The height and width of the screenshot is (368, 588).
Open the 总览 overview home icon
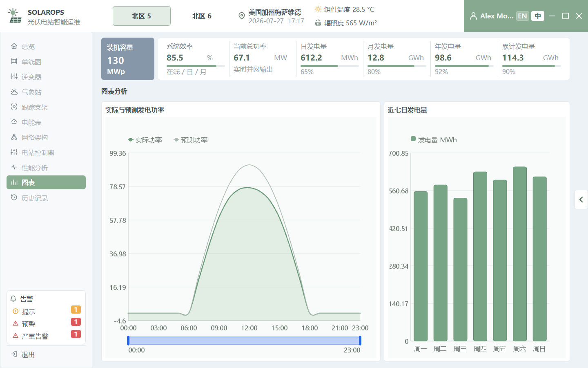14,46
